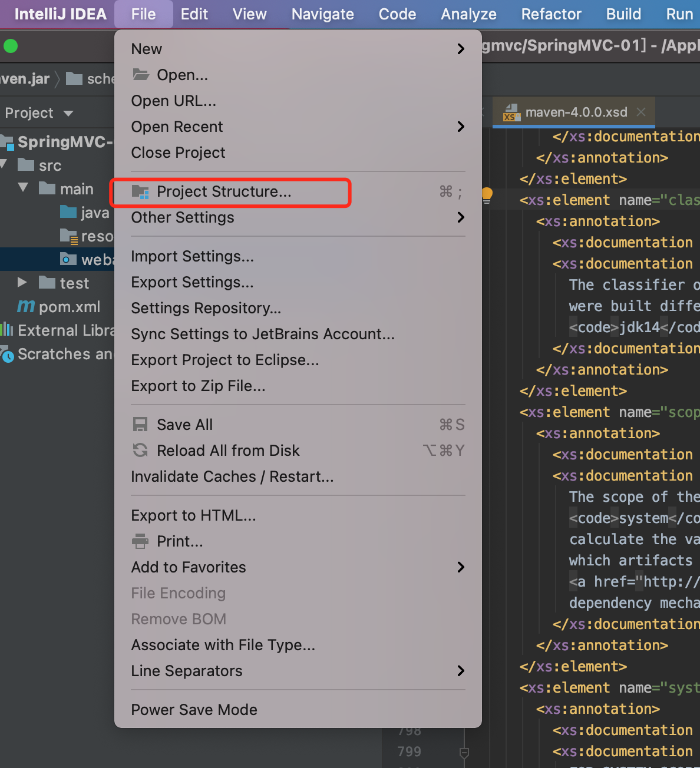Image resolution: width=700 pixels, height=768 pixels.
Task: Click the 'The scope of the' documentation line
Action: [634, 496]
